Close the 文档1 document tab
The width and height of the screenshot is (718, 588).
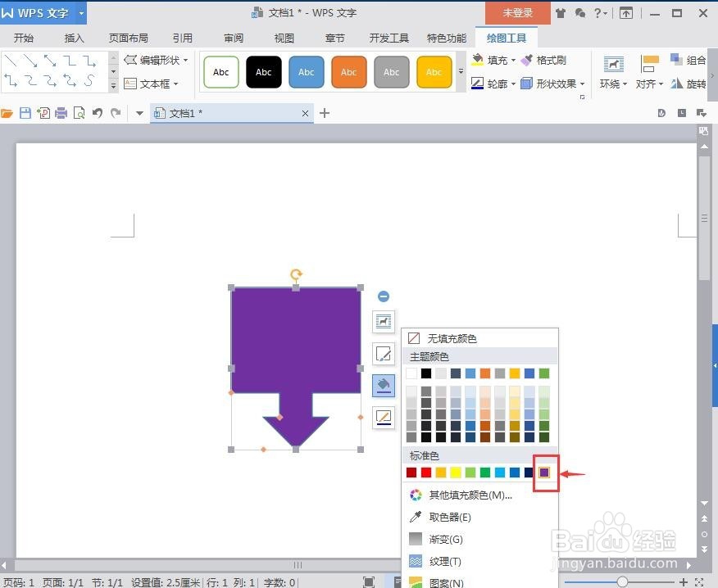click(x=305, y=114)
